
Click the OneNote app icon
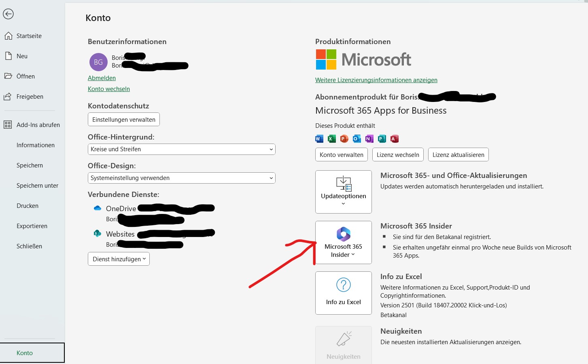click(369, 139)
